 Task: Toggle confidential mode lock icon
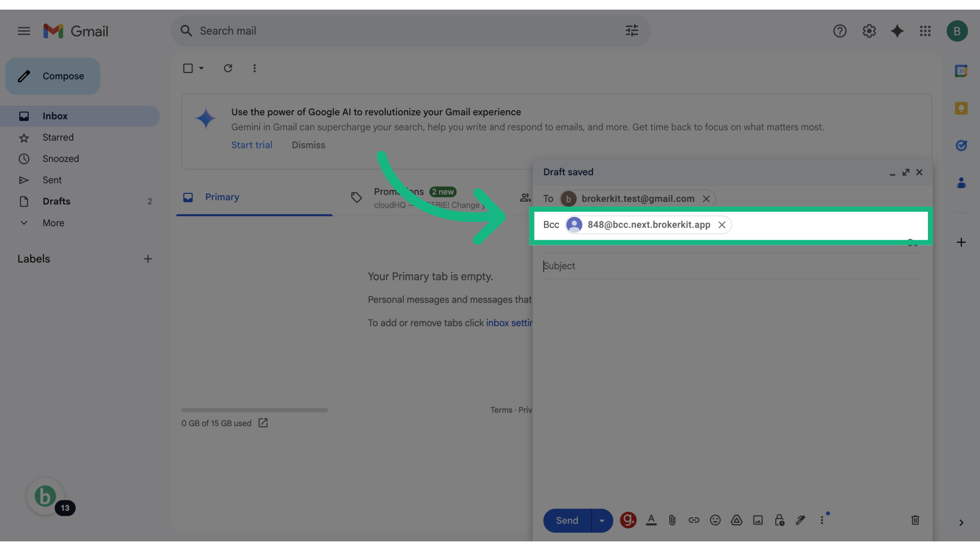pos(779,520)
